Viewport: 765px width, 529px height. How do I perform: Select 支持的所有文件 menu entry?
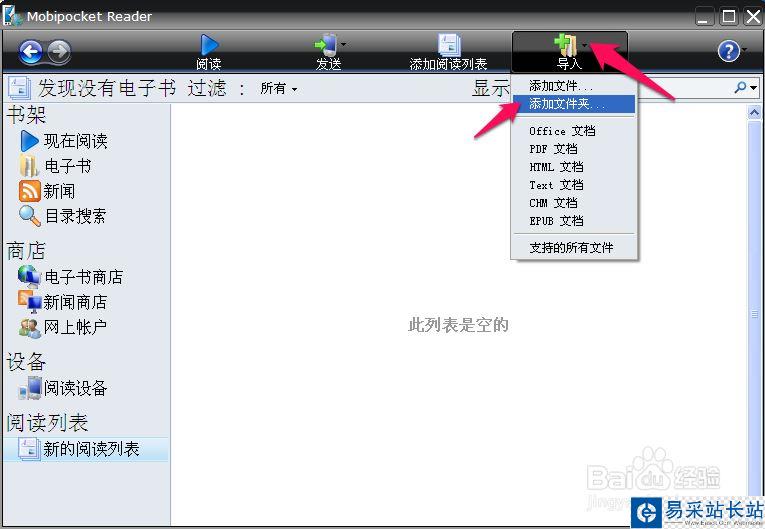[x=573, y=248]
